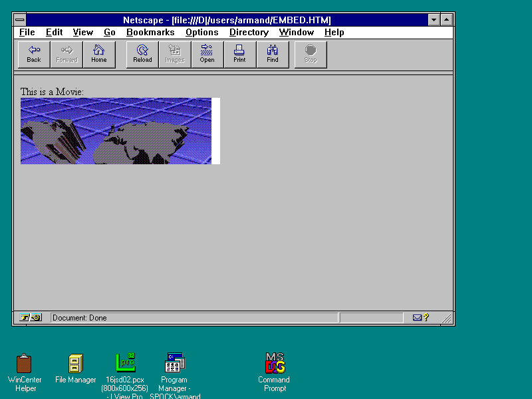The image size is (532, 399).
Task: Open the WinCenter Helper desktop icon
Action: click(25, 364)
